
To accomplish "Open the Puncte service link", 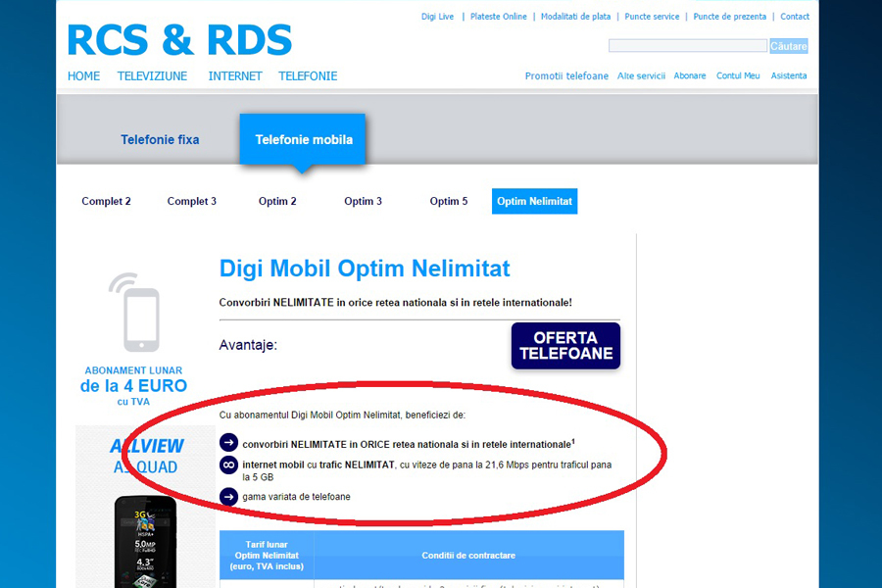I will click(652, 17).
